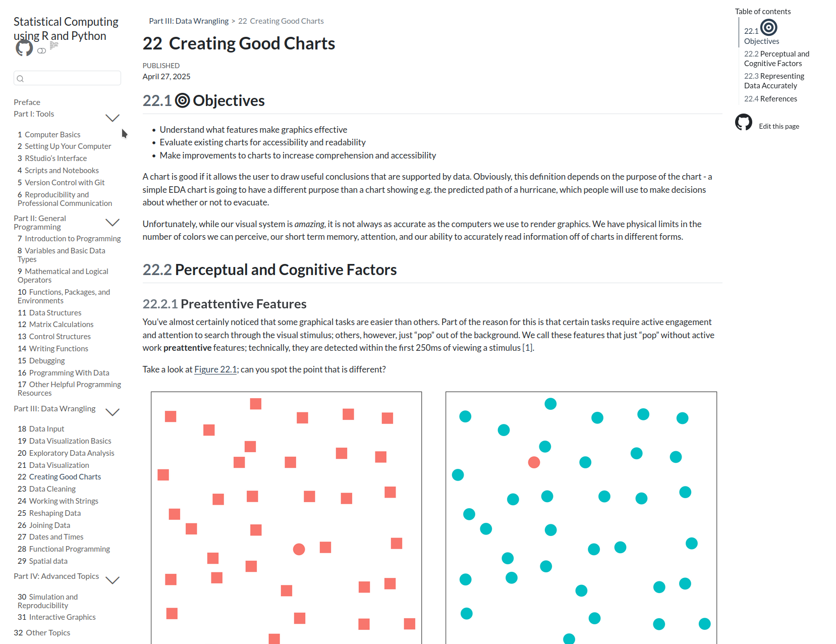Open the GitHub repository icon in the header

[x=24, y=48]
